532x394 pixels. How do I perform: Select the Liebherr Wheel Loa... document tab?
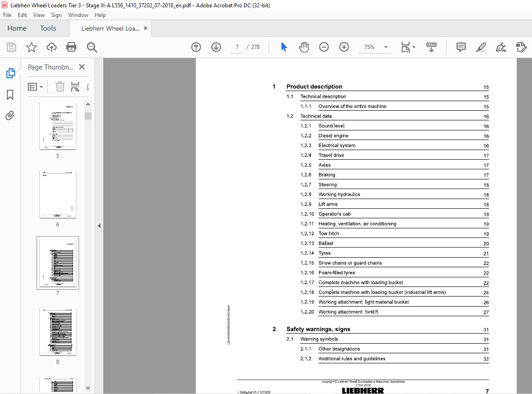(110, 28)
